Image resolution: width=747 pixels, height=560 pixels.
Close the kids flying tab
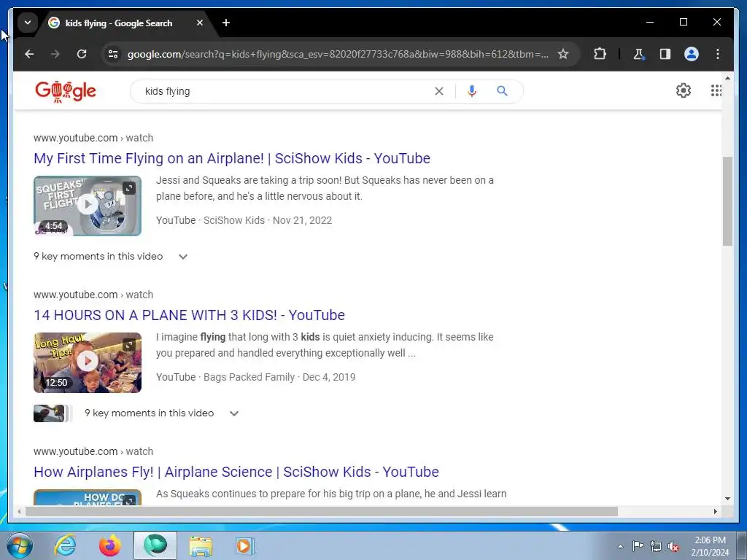pos(200,23)
